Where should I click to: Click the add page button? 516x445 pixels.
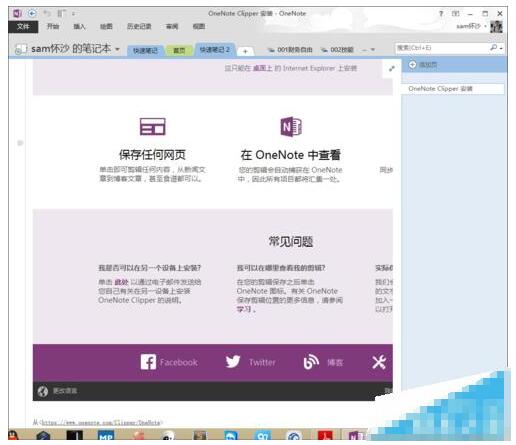[423, 65]
